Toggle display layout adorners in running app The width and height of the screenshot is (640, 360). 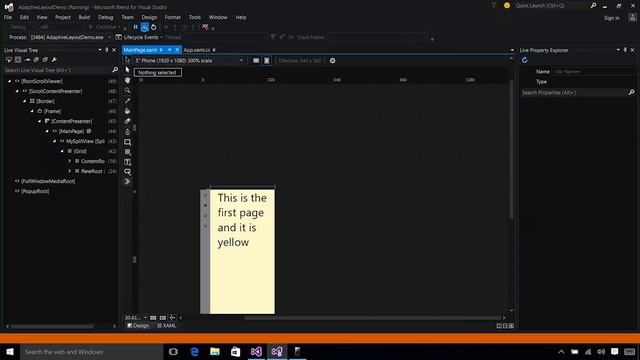[18, 60]
